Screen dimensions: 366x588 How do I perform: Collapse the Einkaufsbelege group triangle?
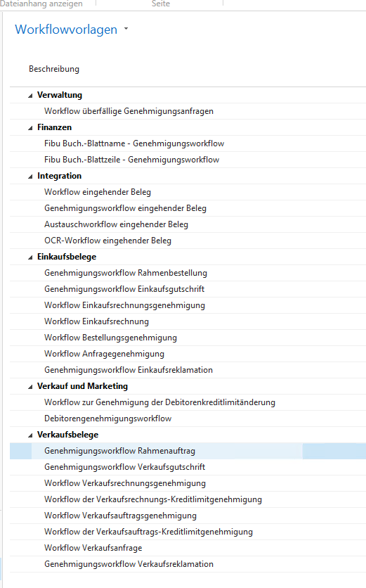[30, 257]
